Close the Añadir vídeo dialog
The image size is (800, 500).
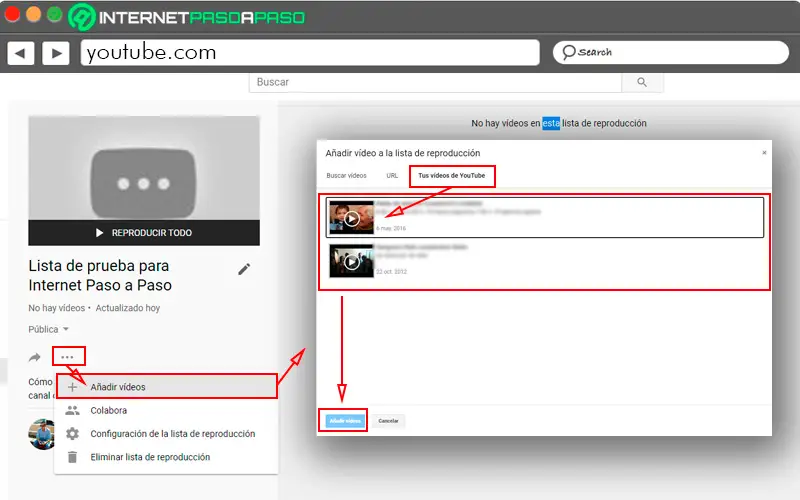coord(764,153)
